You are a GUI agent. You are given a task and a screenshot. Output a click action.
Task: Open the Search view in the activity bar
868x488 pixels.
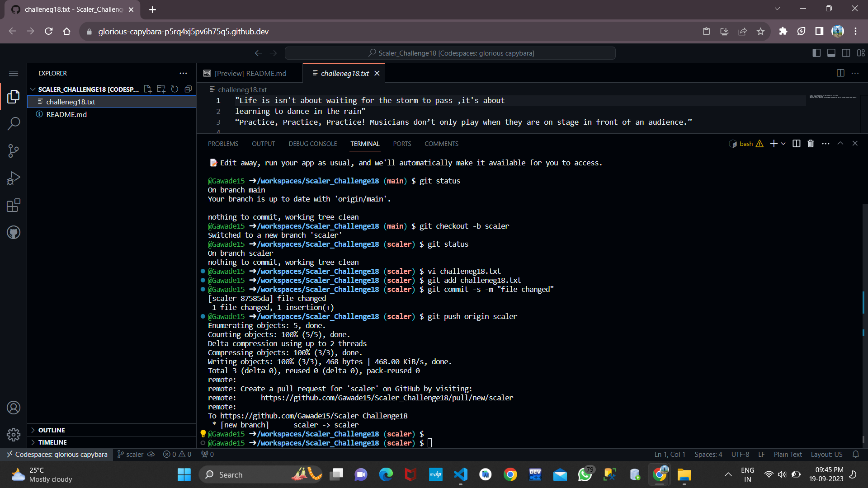click(x=14, y=123)
